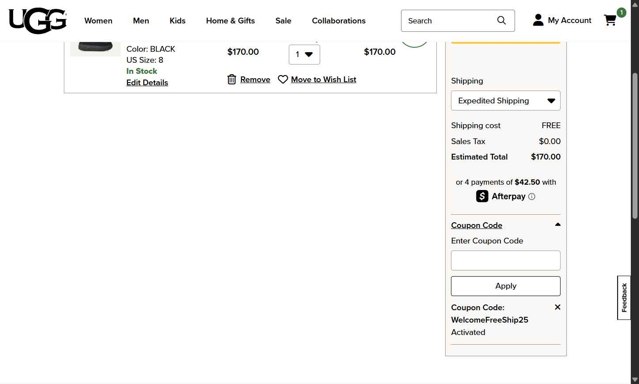Image resolution: width=639 pixels, height=384 pixels.
Task: Click the WelcomeFreeShip25 coupon text
Action: click(489, 320)
